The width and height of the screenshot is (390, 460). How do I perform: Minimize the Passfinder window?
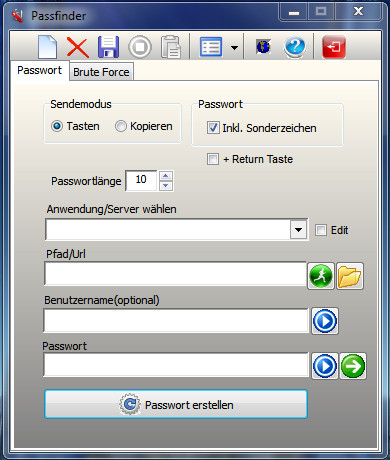(294, 12)
